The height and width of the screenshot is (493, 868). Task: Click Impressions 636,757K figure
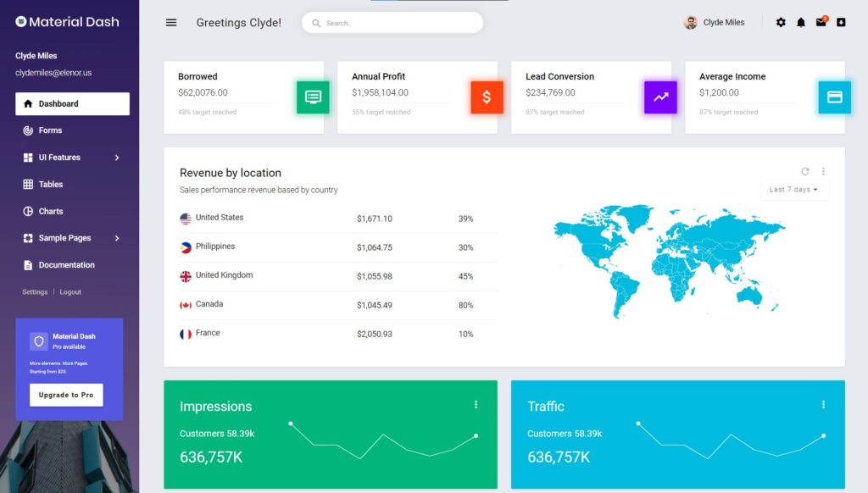pos(211,457)
